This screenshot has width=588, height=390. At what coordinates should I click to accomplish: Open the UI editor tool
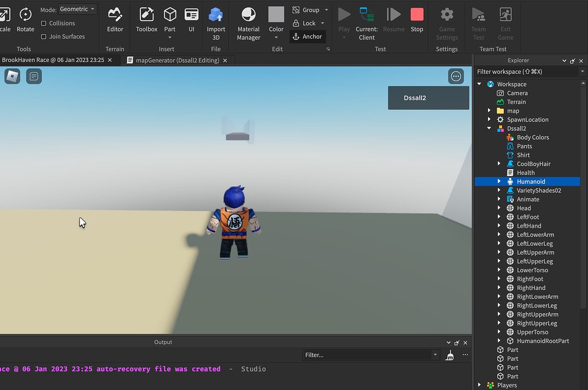pos(191,18)
